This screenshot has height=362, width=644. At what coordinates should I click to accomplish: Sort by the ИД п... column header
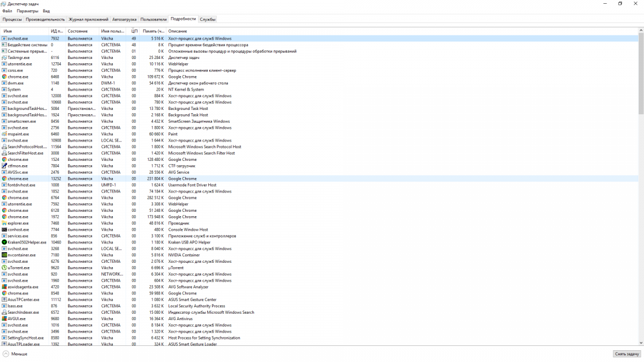point(57,31)
